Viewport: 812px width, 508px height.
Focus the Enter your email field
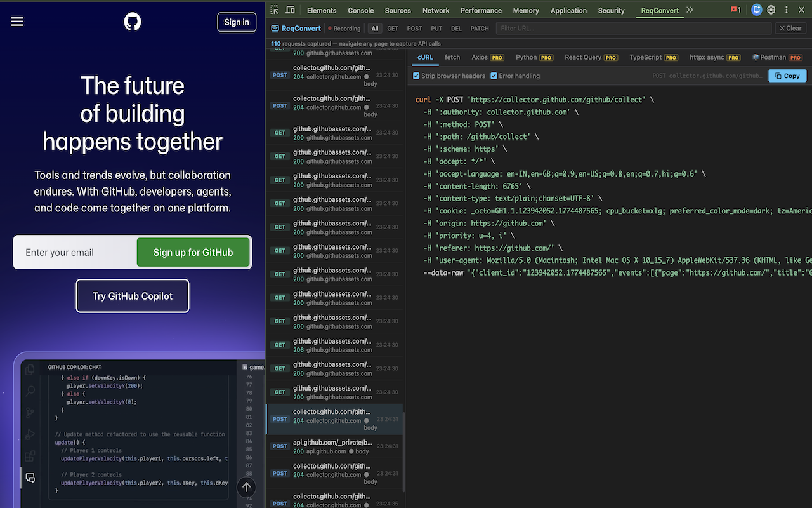(x=76, y=252)
